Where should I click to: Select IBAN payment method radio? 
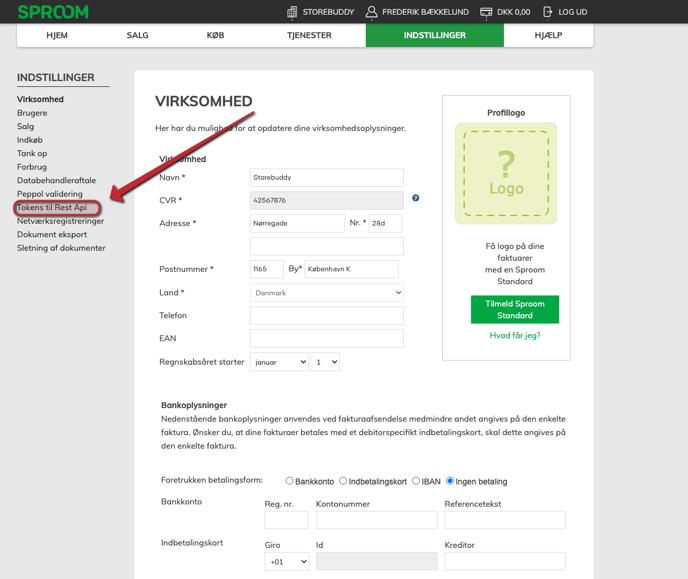coord(416,481)
